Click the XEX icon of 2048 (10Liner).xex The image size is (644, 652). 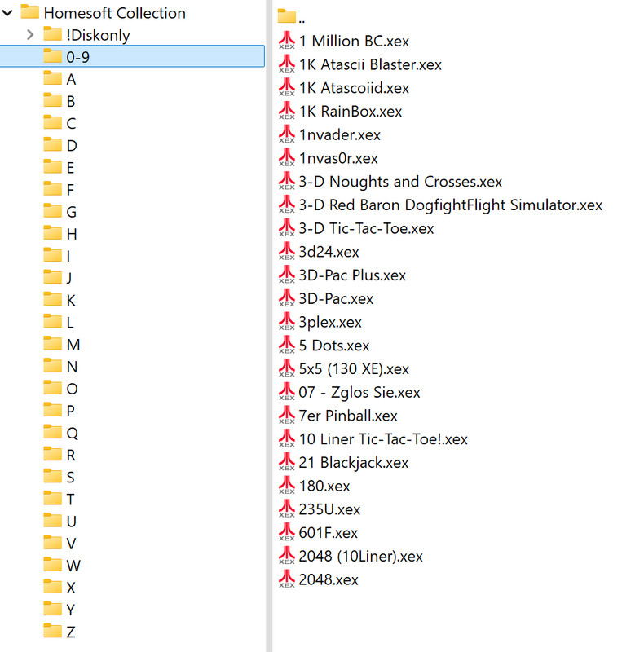pos(287,556)
